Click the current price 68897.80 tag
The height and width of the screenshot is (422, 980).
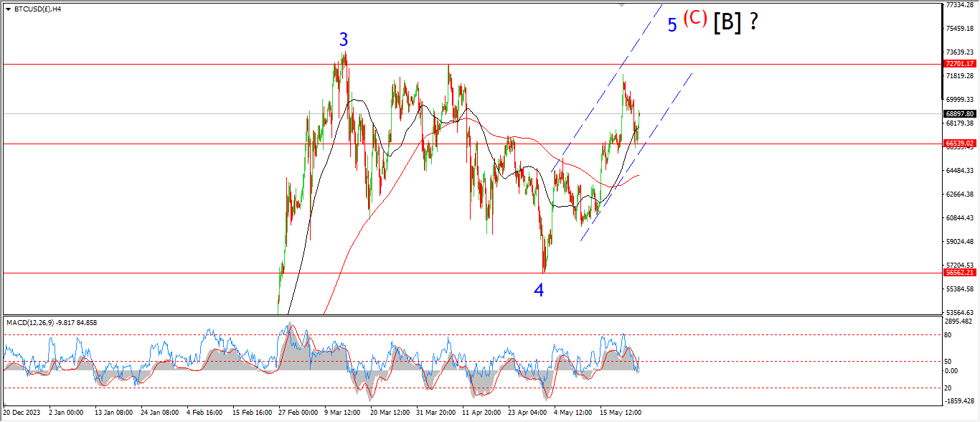[959, 114]
